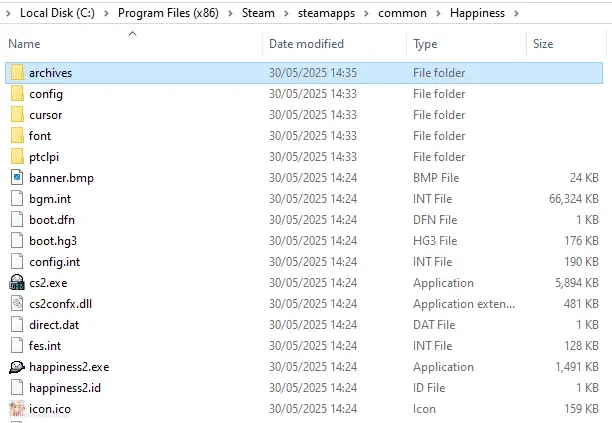This screenshot has height=423, width=612.
Task: Click the boot.dfn file icon
Action: click(x=17, y=220)
